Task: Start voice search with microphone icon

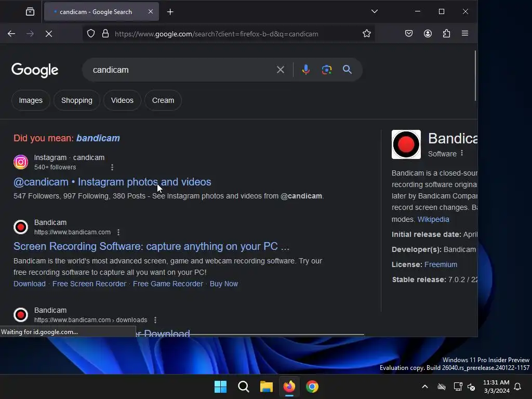Action: (x=305, y=70)
